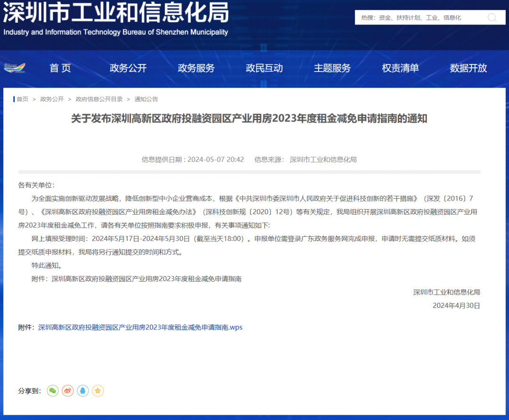Viewport: 509px width, 420px height.
Task: Click the 附件 line in article body
Action: coord(136,279)
